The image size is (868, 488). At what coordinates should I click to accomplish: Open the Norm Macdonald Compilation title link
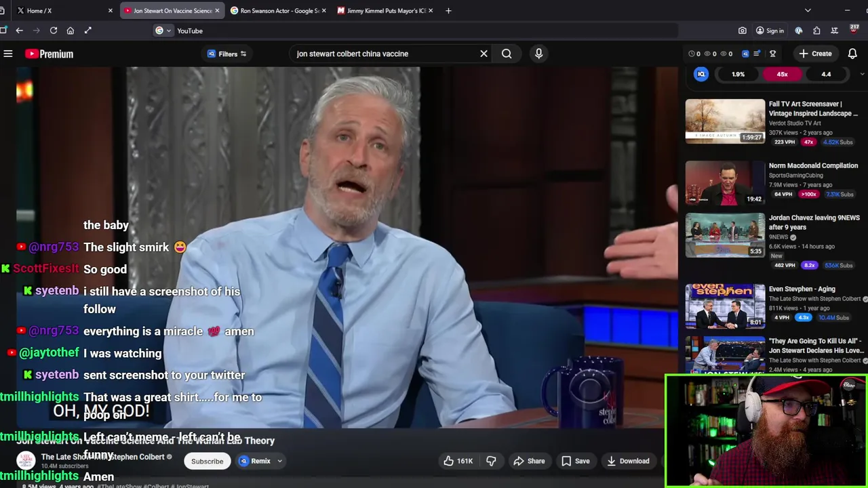(813, 165)
